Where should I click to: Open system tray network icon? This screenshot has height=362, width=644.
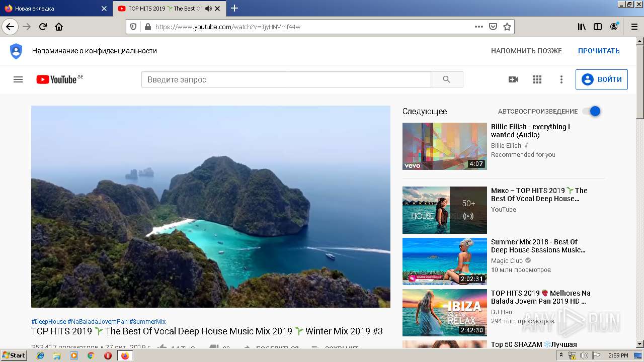(x=572, y=355)
